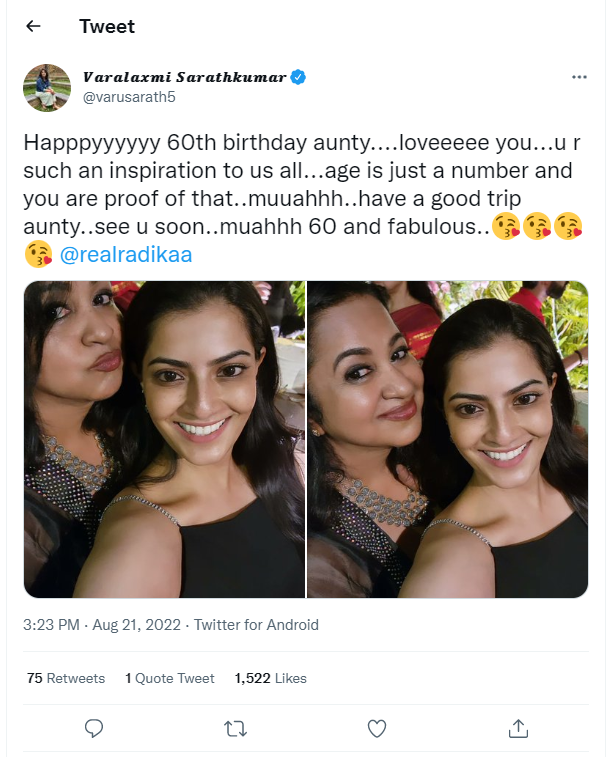The width and height of the screenshot is (615, 757).
Task: Click the 3:23 PM Aug 21, 2022 timestamp
Action: click(102, 625)
